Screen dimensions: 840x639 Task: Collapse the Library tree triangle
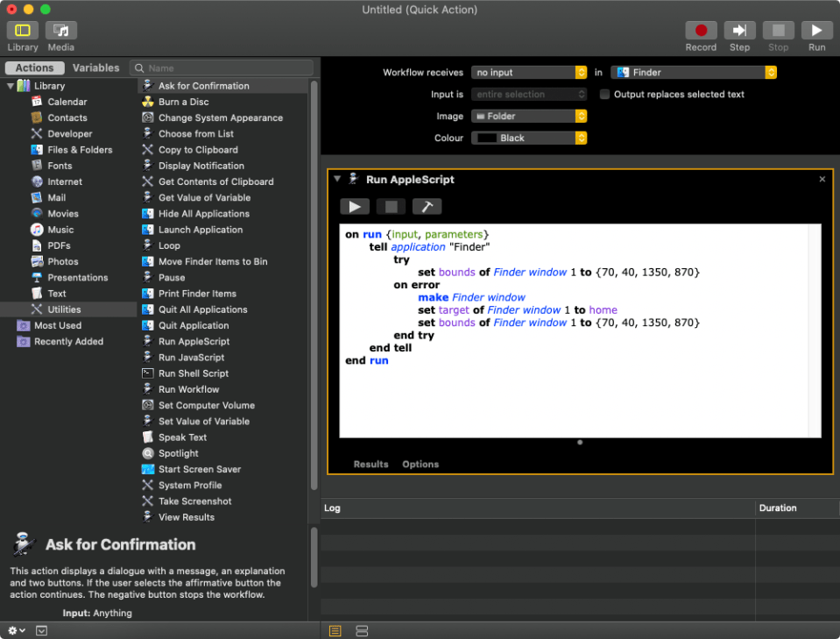pyautogui.click(x=11, y=86)
